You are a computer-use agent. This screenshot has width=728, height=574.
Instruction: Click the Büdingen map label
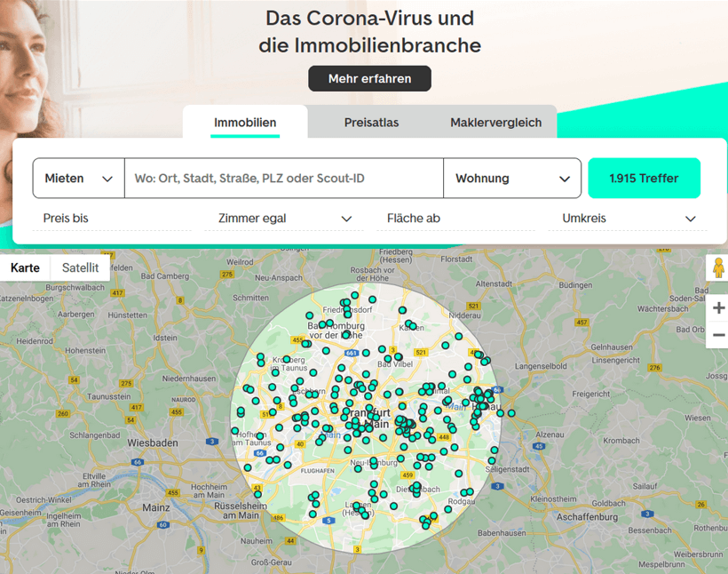click(575, 285)
